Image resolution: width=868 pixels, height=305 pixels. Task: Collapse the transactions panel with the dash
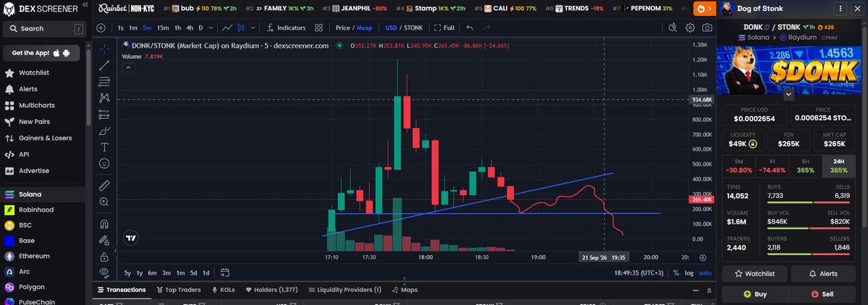[x=695, y=290]
